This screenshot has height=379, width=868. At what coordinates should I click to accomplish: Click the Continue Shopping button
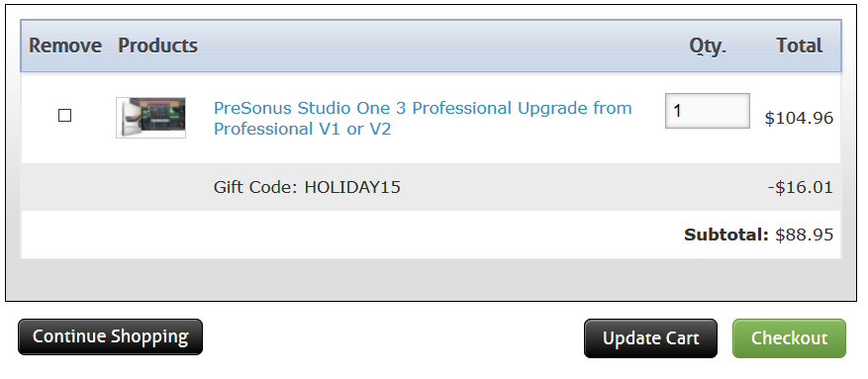click(110, 336)
